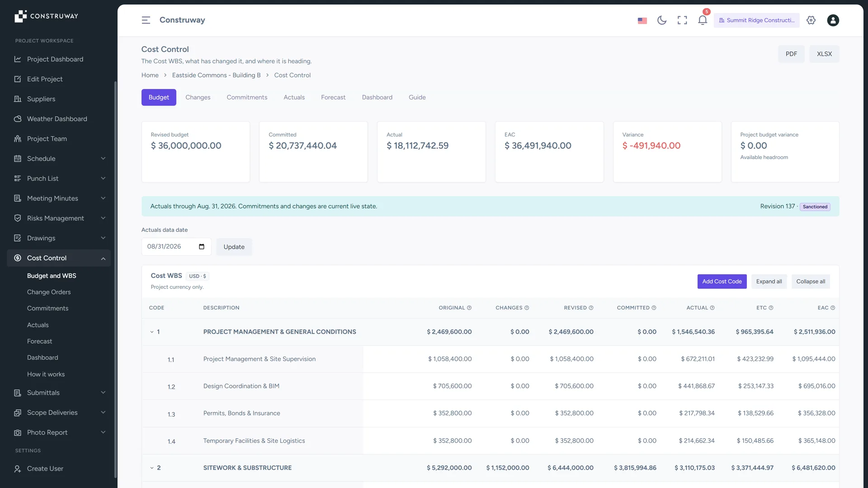
Task: Collapse the Cost Control sidebar section
Action: point(59,258)
